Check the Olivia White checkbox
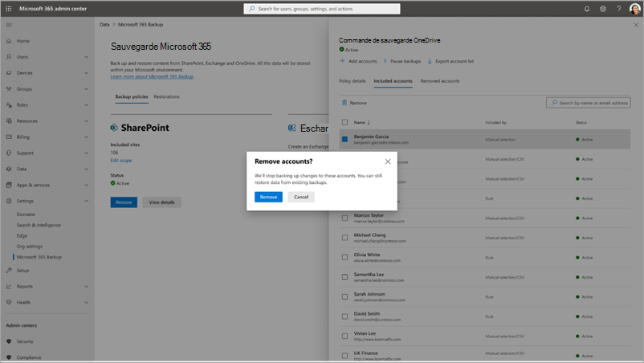This screenshot has height=363, width=644. point(344,258)
